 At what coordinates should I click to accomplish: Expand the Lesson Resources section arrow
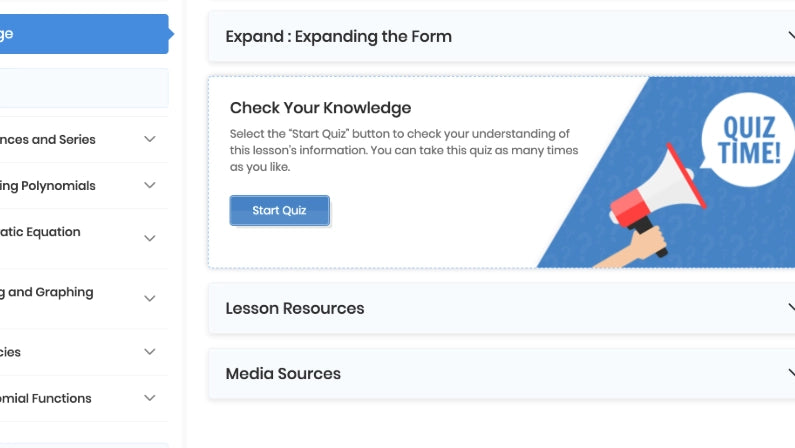[789, 308]
